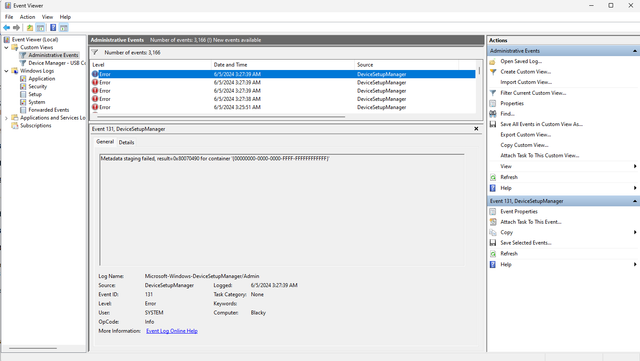
Task: Click Refresh under Event 131 actions
Action: (x=509, y=254)
